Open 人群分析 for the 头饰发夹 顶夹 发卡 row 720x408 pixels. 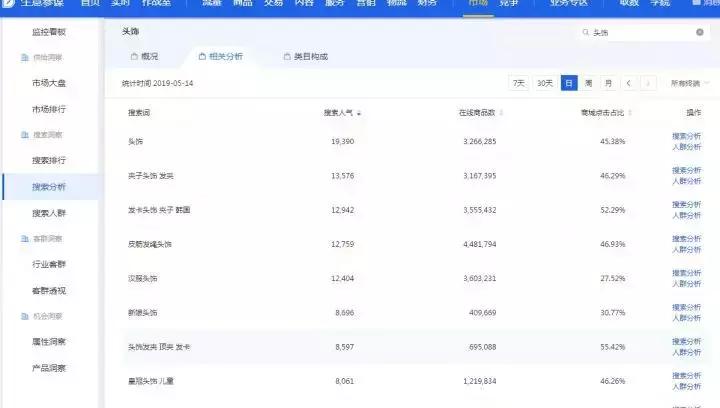(686, 352)
